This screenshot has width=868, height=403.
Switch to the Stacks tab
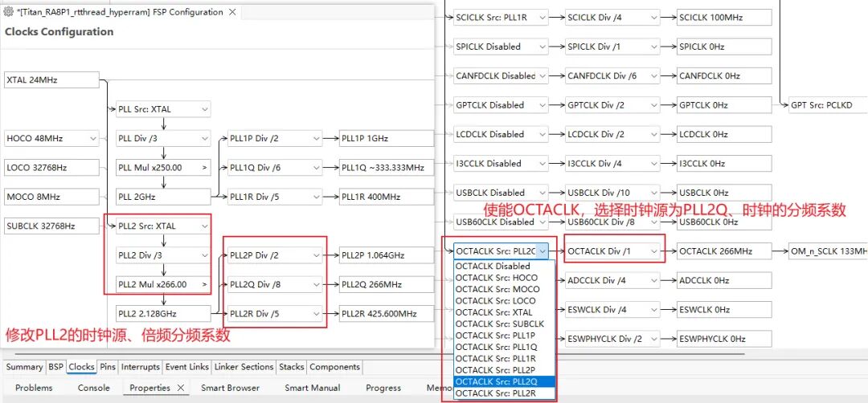click(291, 367)
